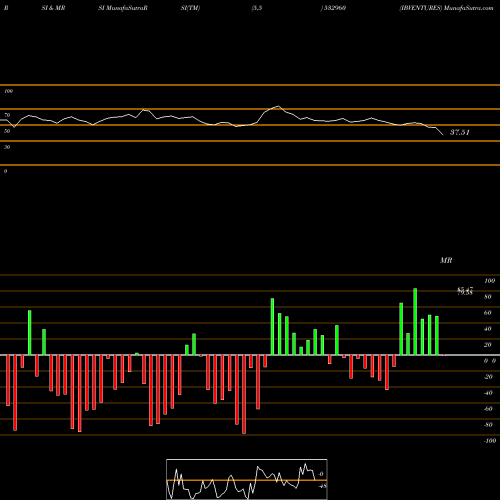Click the RSI peak point on line

tap(278, 106)
